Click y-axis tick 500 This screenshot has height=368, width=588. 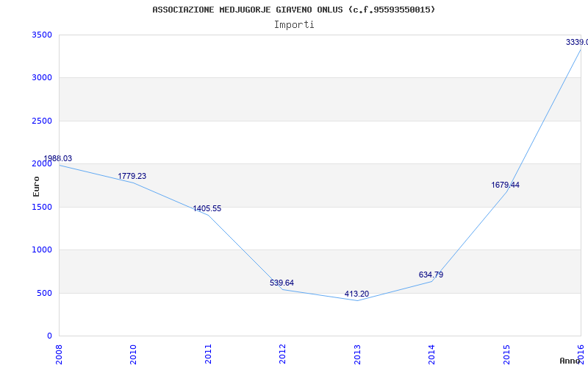(x=46, y=293)
